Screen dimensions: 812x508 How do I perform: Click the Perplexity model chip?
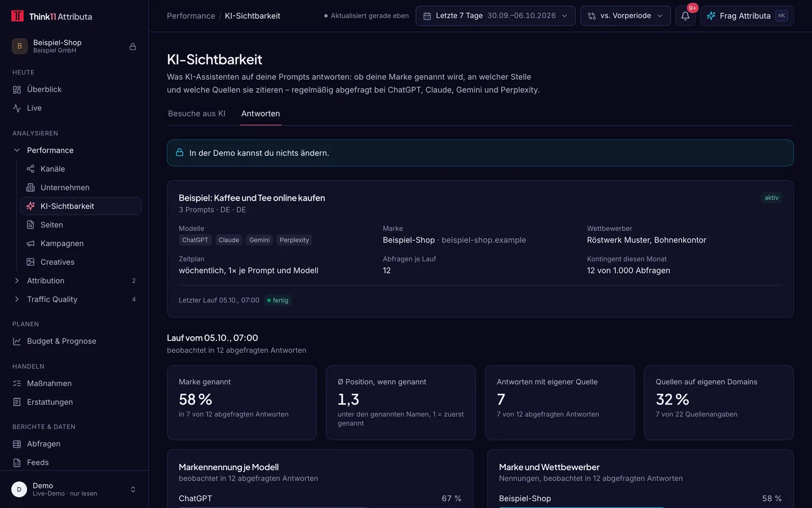[x=294, y=240]
